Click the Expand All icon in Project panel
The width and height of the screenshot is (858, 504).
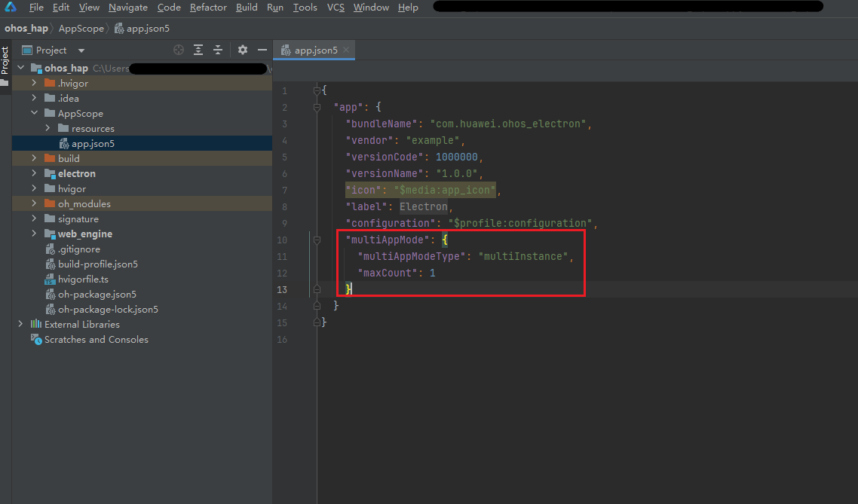click(x=198, y=50)
